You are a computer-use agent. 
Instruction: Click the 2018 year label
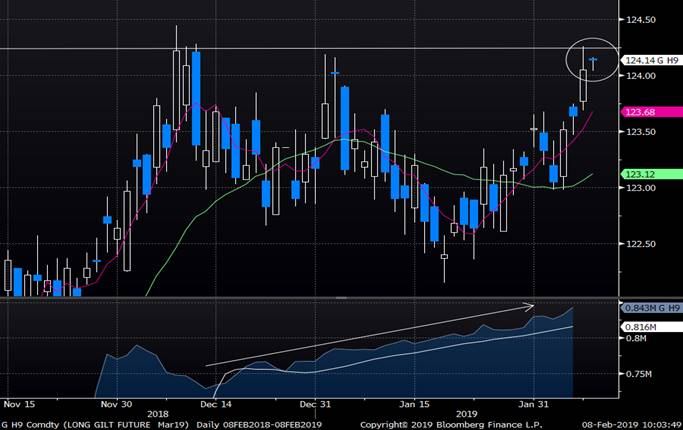158,414
